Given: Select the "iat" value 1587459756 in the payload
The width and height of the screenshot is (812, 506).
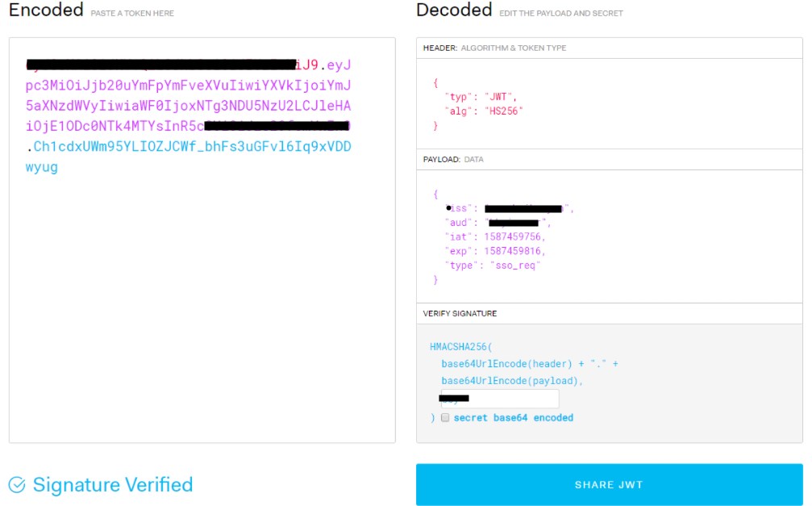Looking at the screenshot, I should pyautogui.click(x=514, y=237).
